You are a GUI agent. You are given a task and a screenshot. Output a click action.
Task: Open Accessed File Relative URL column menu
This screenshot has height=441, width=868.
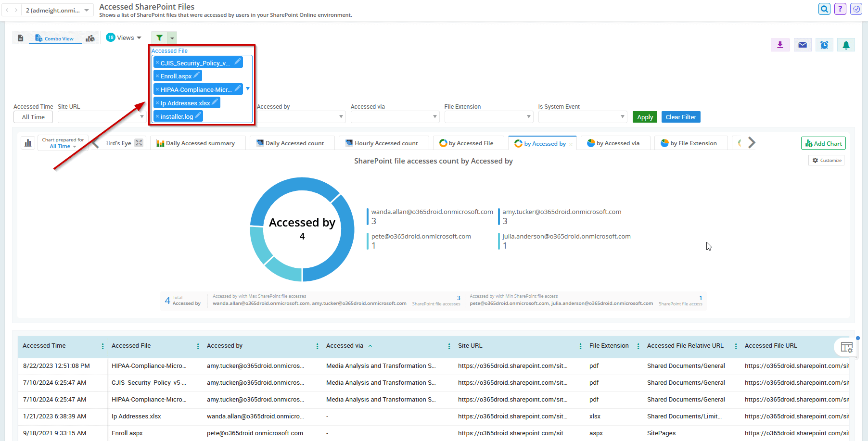[736, 346]
